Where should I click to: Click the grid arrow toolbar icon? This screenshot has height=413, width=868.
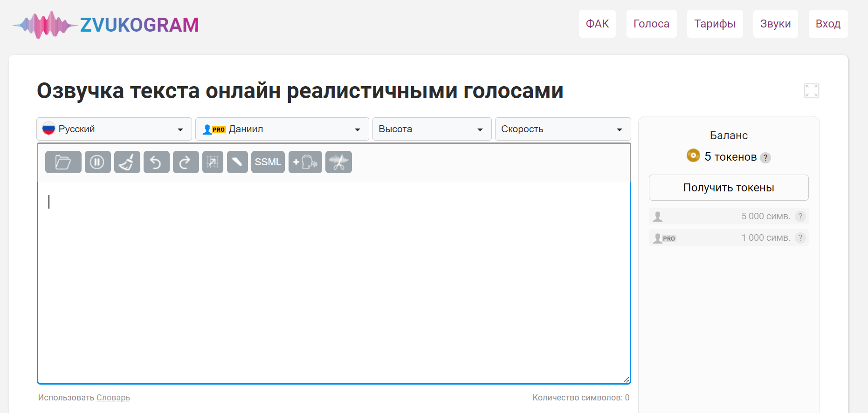[213, 162]
